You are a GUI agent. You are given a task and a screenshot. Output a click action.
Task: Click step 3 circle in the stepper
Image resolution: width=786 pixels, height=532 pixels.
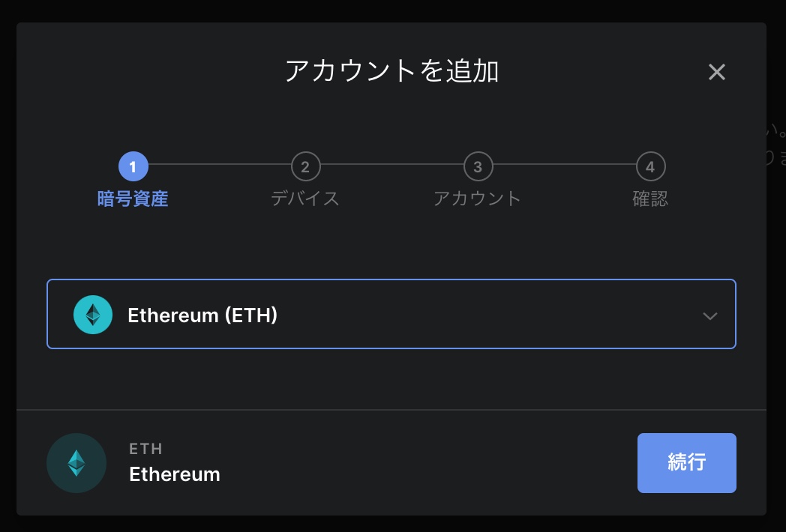tap(478, 166)
